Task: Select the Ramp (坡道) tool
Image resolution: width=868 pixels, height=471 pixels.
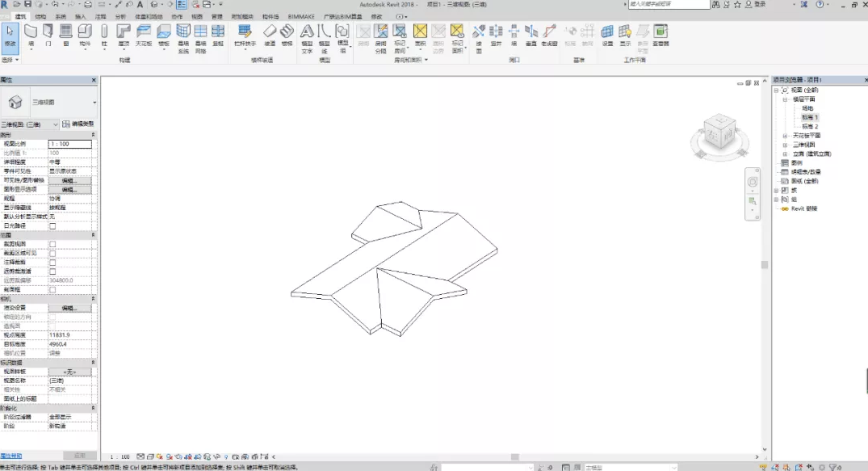Action: click(x=270, y=36)
